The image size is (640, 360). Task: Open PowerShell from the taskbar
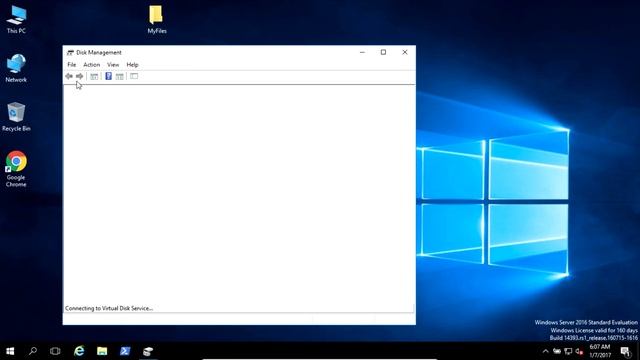(x=125, y=351)
